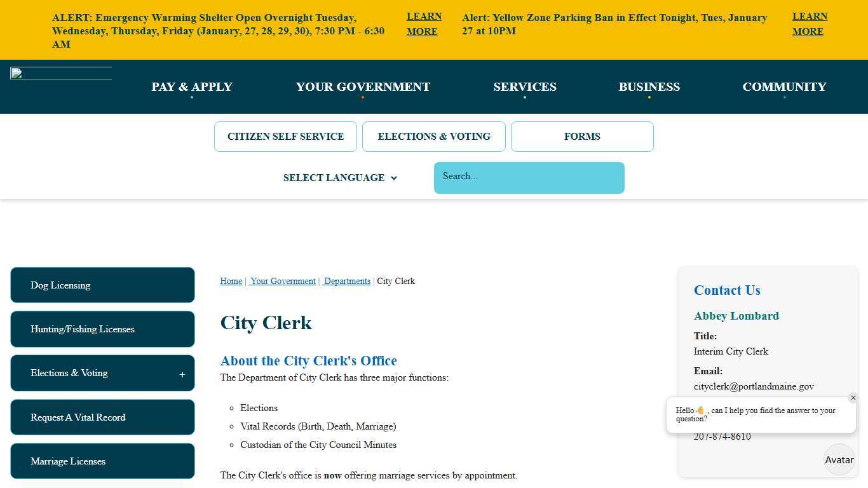Open the Forms page
This screenshot has width=868, height=488.
582,136
